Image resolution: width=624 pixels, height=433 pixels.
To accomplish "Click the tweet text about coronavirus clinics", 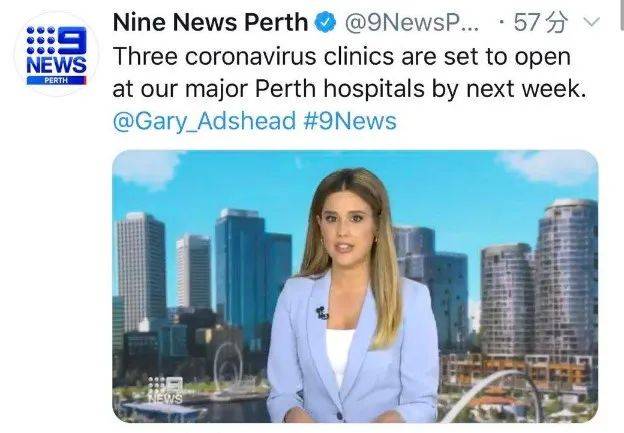I will point(350,73).
